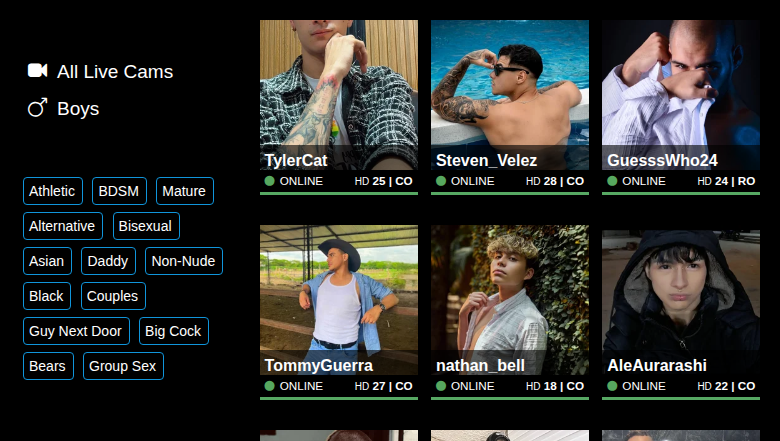Image resolution: width=780 pixels, height=441 pixels.
Task: Select the Asian tag
Action: coord(47,261)
